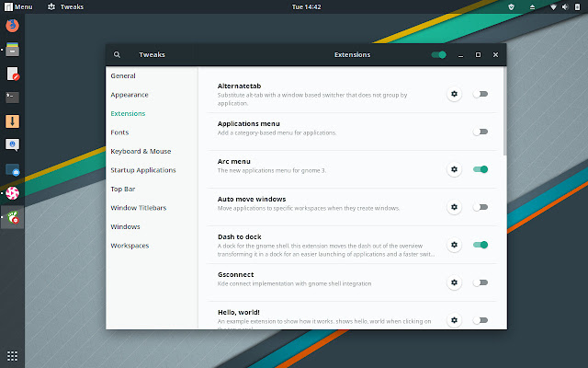Screen dimensions: 588x368
Task: Select the Extensions section
Action: click(x=152, y=113)
